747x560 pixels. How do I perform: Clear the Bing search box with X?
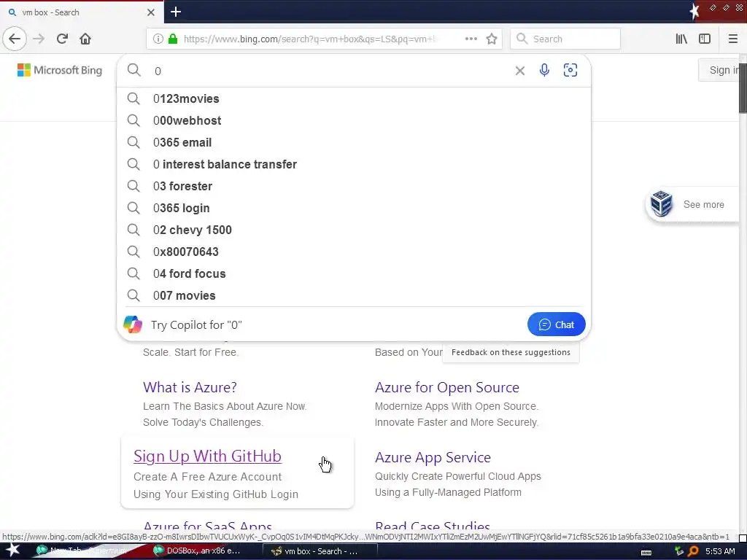[x=519, y=71]
